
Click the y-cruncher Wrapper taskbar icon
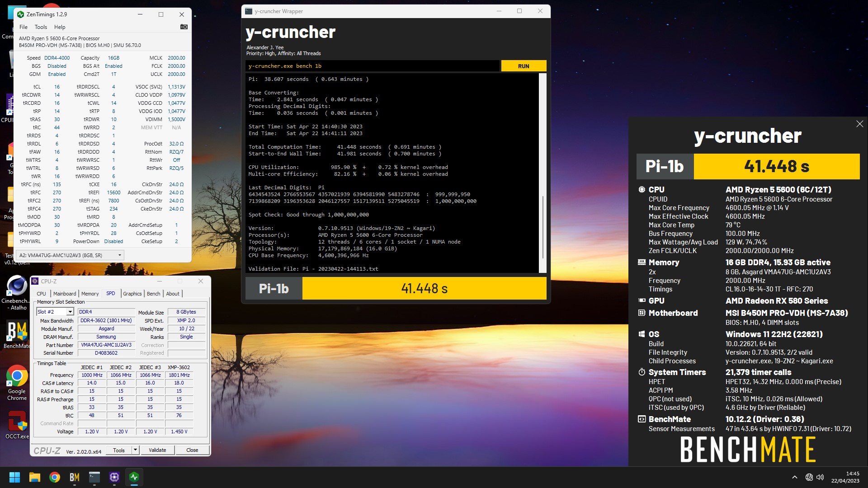pyautogui.click(x=94, y=477)
